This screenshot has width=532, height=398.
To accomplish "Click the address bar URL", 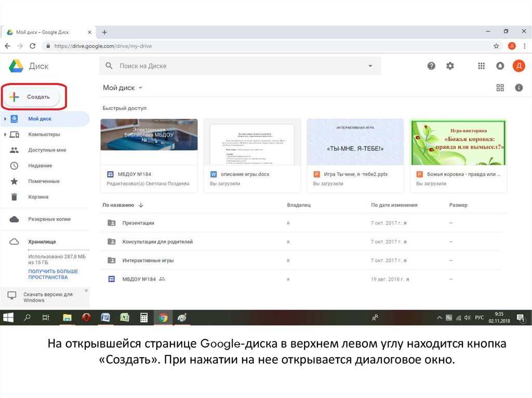I will (103, 46).
